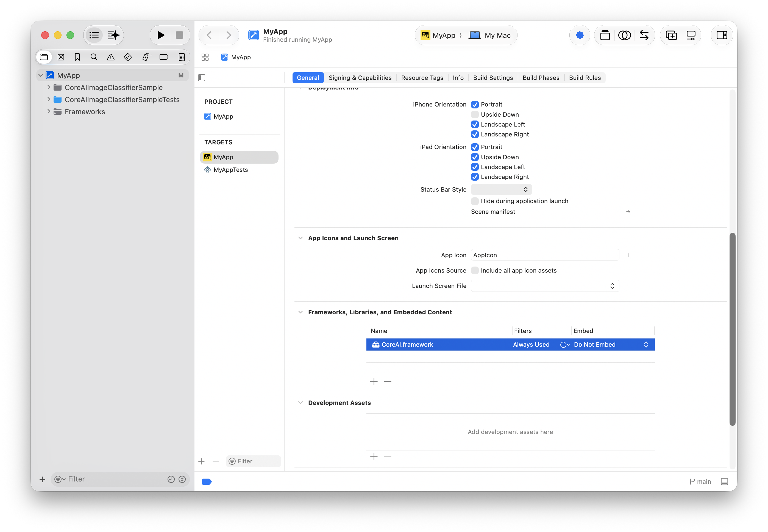Viewport: 768px width, 532px height.
Task: Click the App Icon text field
Action: coord(545,255)
